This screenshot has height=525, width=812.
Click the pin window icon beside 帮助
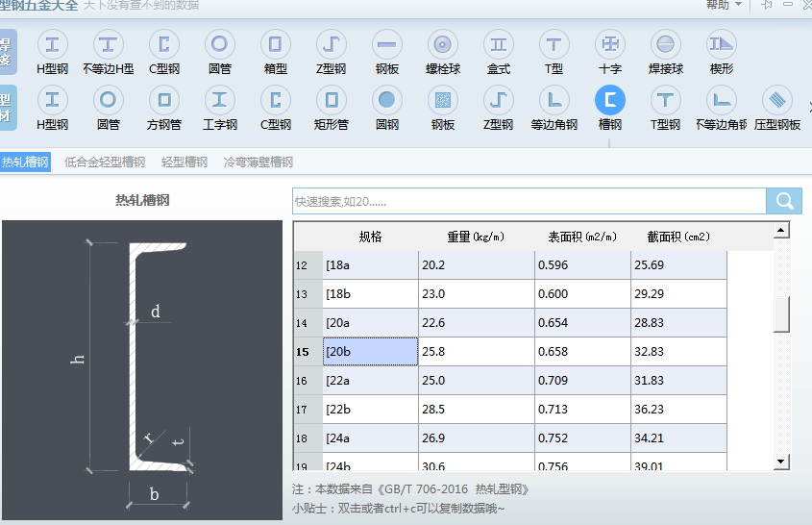click(767, 4)
